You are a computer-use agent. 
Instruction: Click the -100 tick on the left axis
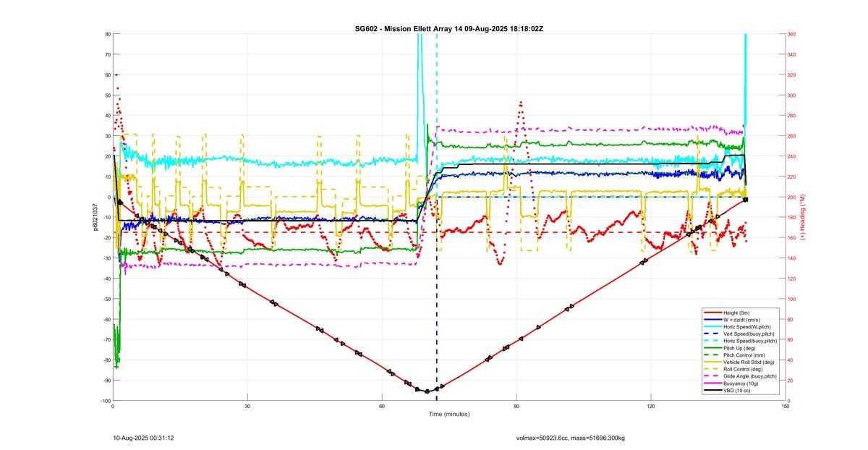point(105,401)
